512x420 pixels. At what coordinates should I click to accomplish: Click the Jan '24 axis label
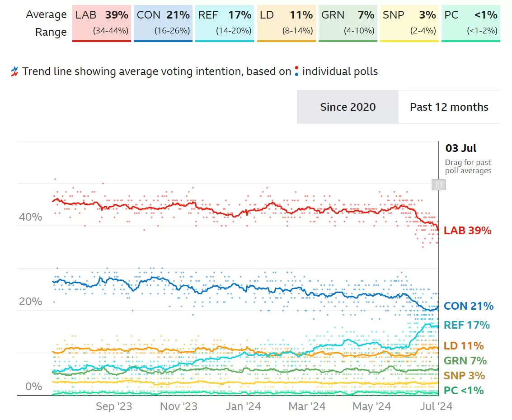243,406
